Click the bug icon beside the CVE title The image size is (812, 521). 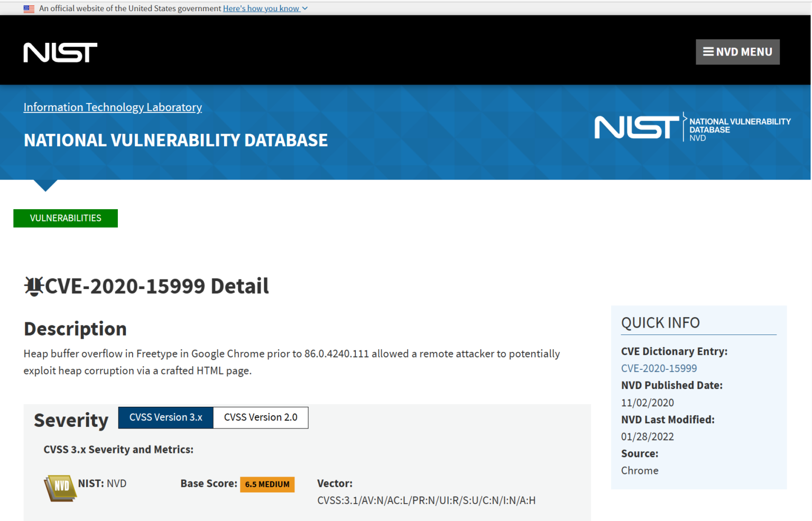coord(33,285)
